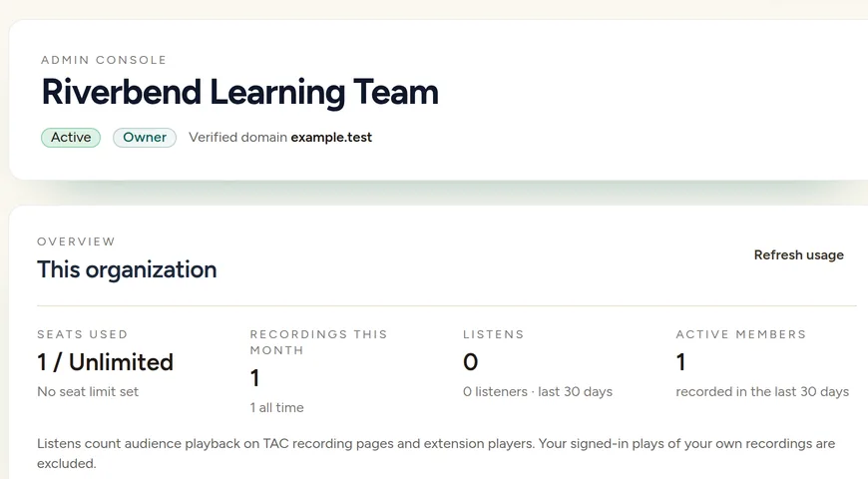Click the This organization heading
Screen dimensions: 868x479
click(127, 269)
